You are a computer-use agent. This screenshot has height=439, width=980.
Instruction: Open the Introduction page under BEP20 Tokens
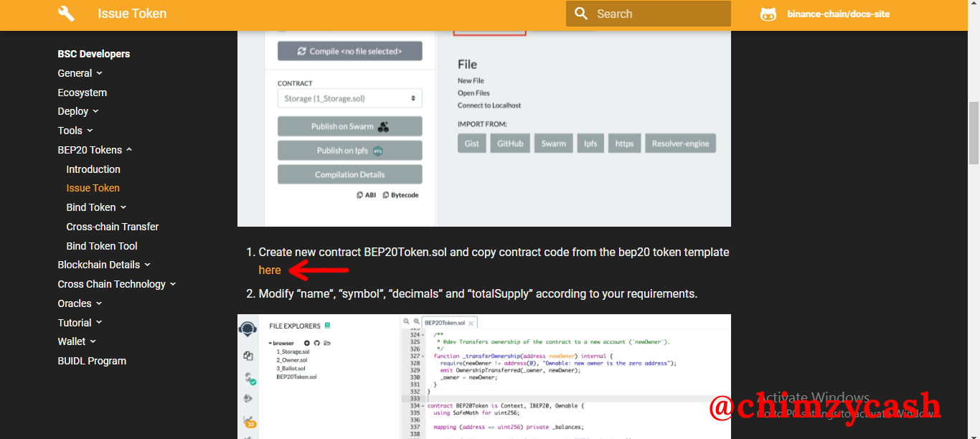[93, 169]
